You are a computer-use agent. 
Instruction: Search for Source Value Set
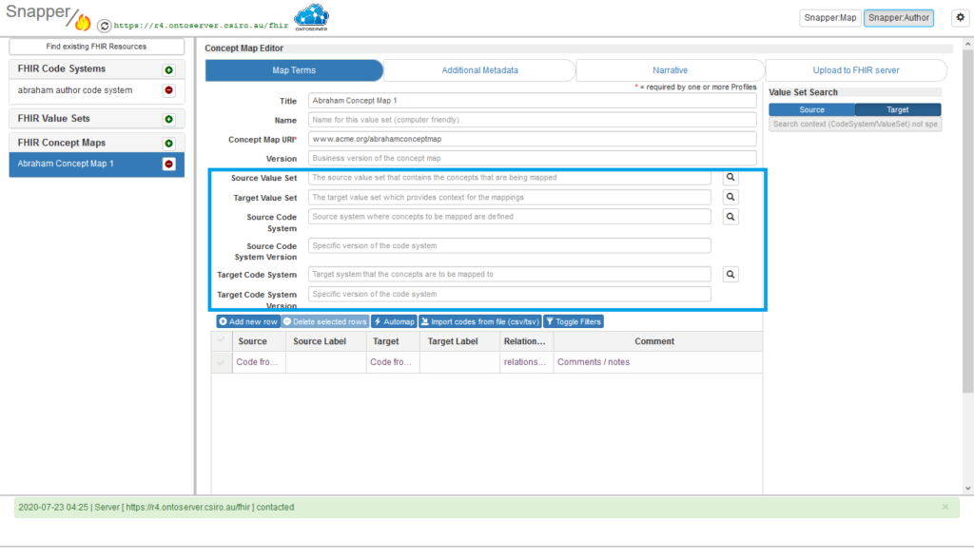point(730,178)
